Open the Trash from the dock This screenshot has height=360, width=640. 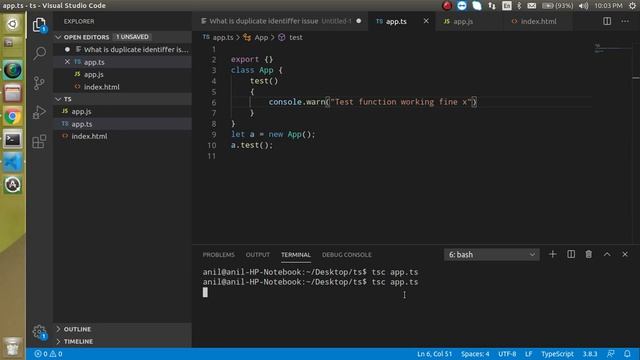pyautogui.click(x=13, y=347)
